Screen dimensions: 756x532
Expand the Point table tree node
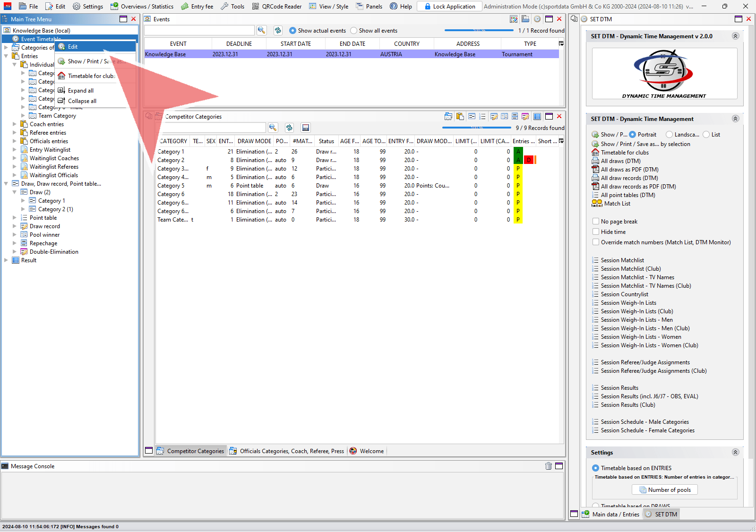[15, 218]
